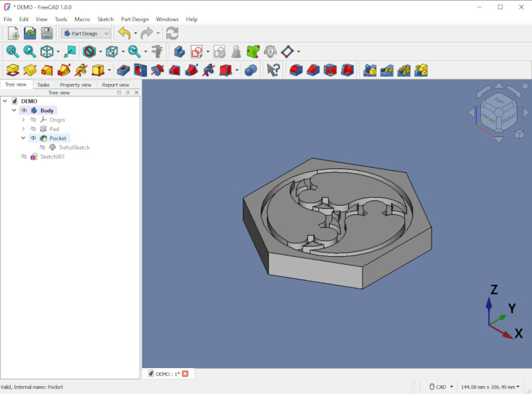Create a new document
The image size is (532, 394).
click(13, 33)
